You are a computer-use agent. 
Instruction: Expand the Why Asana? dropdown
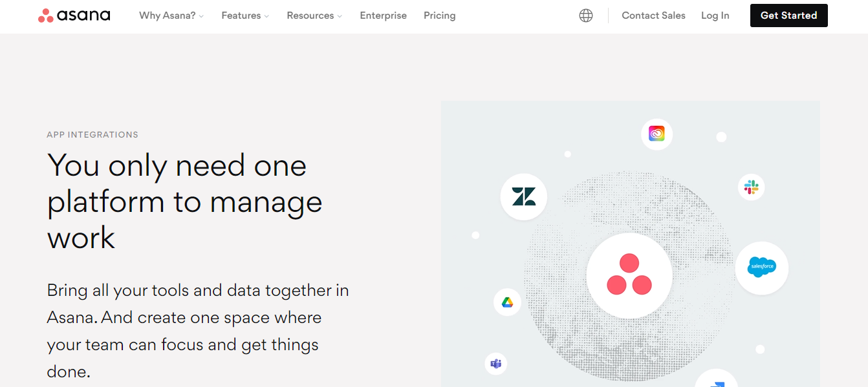pos(171,15)
